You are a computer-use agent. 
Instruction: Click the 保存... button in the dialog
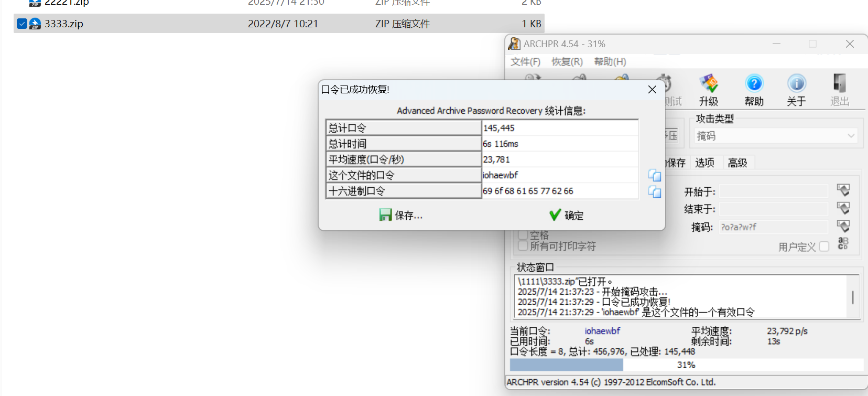(x=401, y=215)
